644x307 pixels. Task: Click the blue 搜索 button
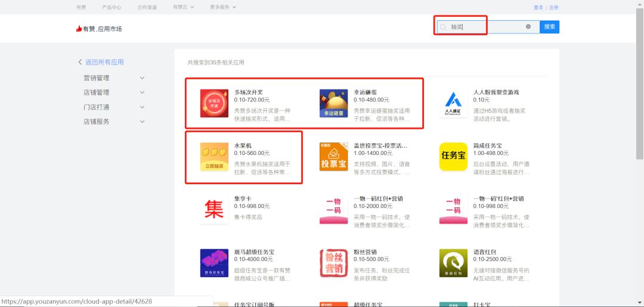(550, 27)
